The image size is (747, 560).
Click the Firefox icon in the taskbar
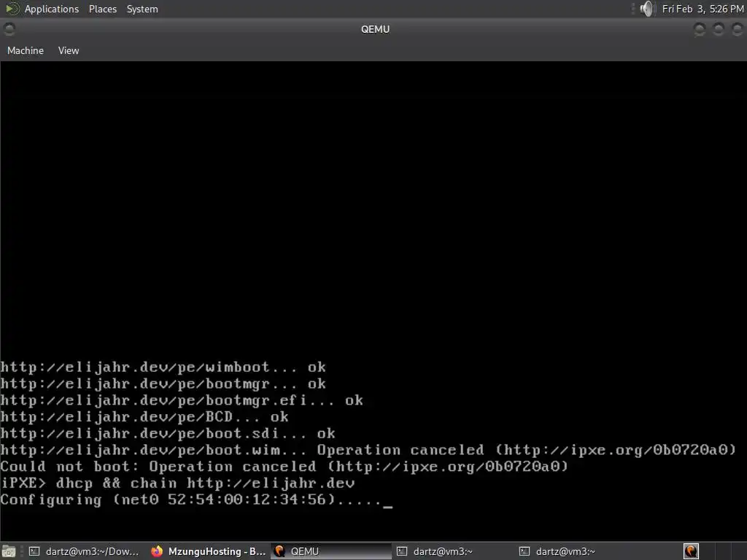click(157, 551)
